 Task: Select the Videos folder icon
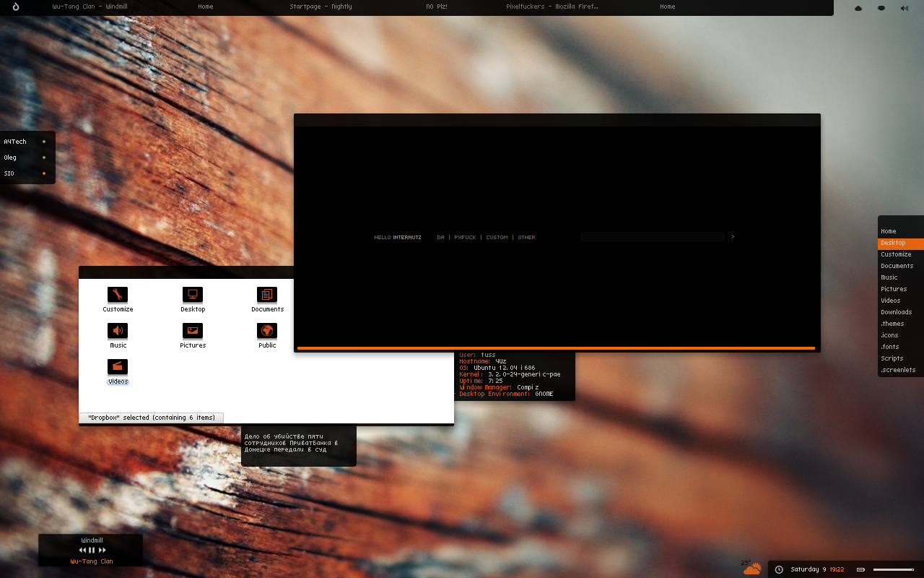pos(118,367)
